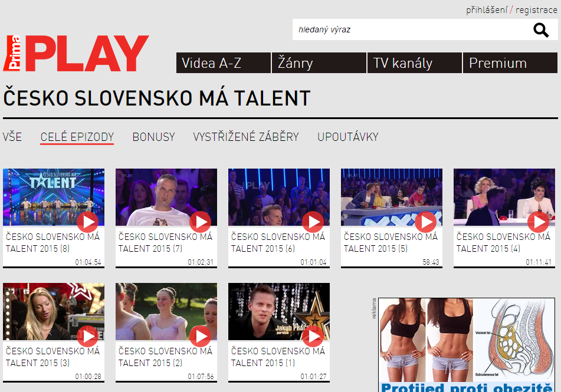
Task: Focus the hledaný výraz search field
Action: pos(411,29)
